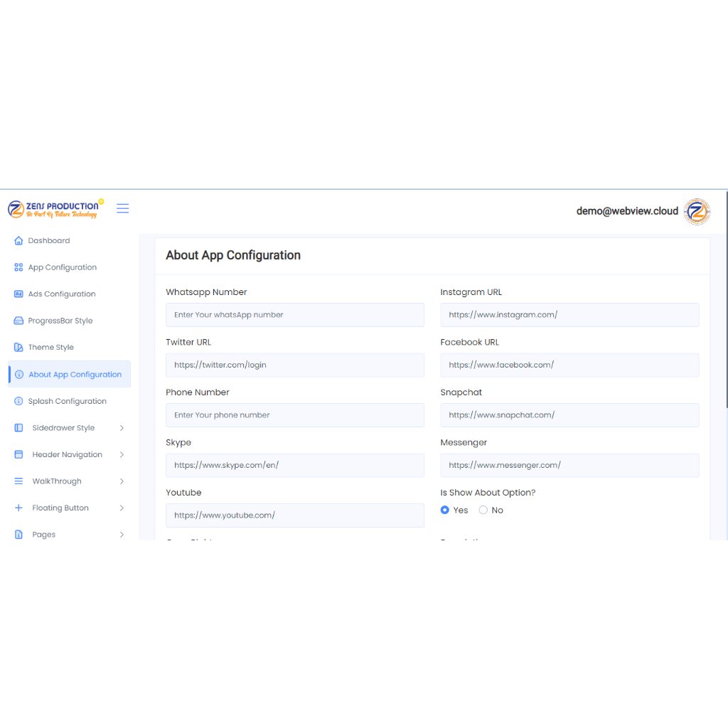Expand the Floating Button submenu
728x728 pixels.
(122, 508)
